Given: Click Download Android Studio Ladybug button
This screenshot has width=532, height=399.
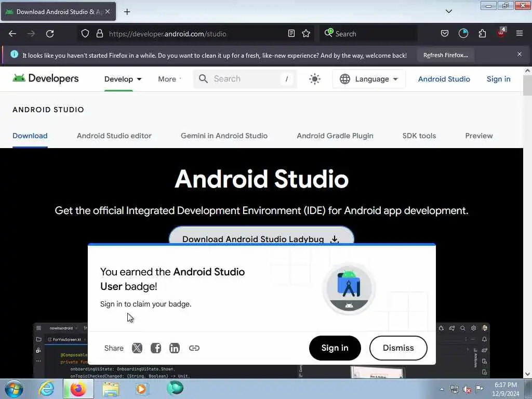Looking at the screenshot, I should coord(261,235).
